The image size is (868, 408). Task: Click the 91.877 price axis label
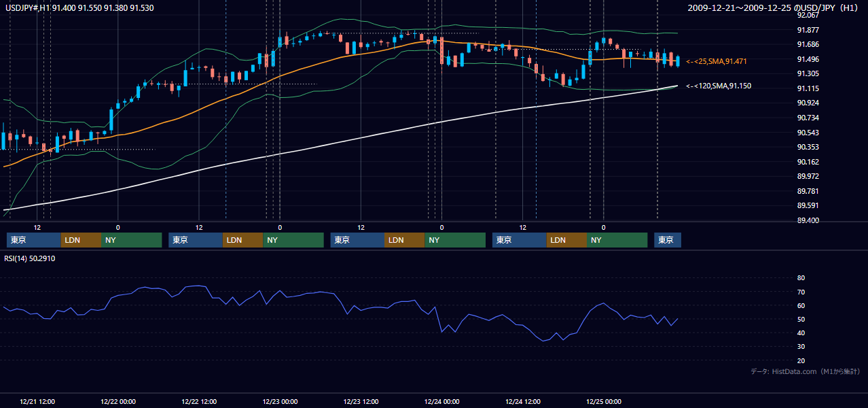[x=808, y=30]
